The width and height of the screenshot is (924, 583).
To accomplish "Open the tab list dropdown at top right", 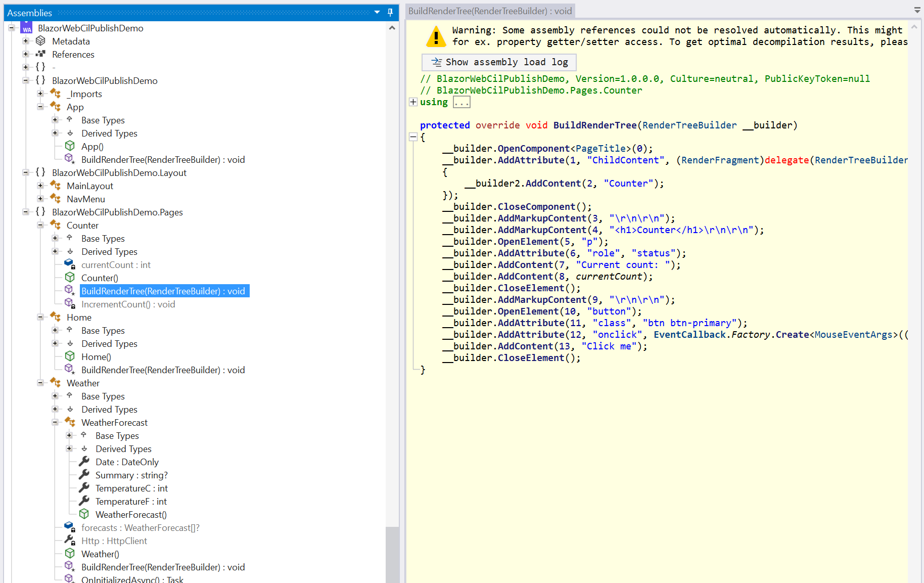I will click(917, 11).
